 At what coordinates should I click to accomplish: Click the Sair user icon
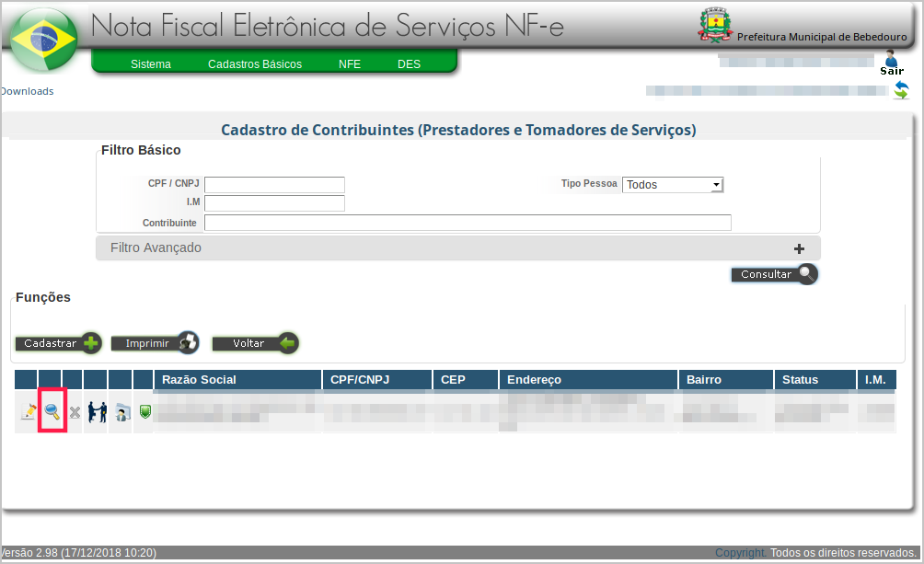[891, 58]
